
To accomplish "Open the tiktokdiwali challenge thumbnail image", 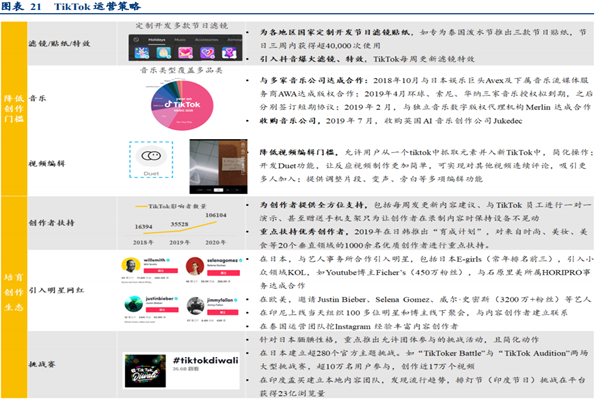I will (x=145, y=371).
